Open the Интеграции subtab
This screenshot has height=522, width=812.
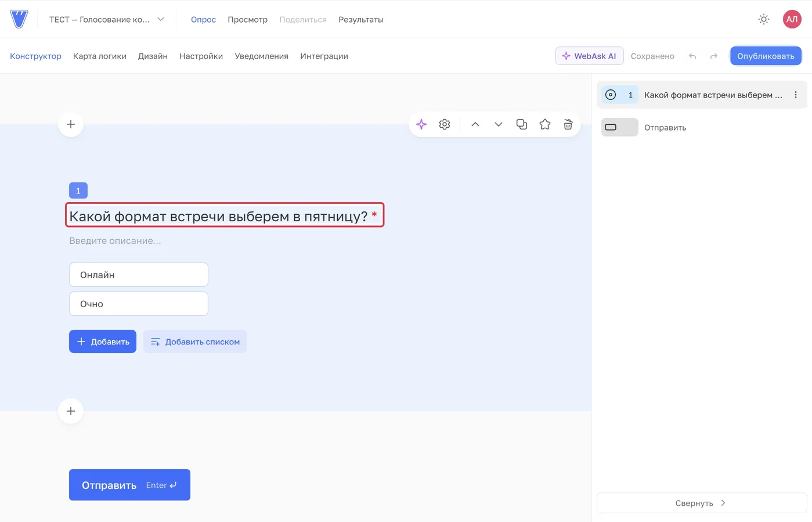(x=324, y=56)
